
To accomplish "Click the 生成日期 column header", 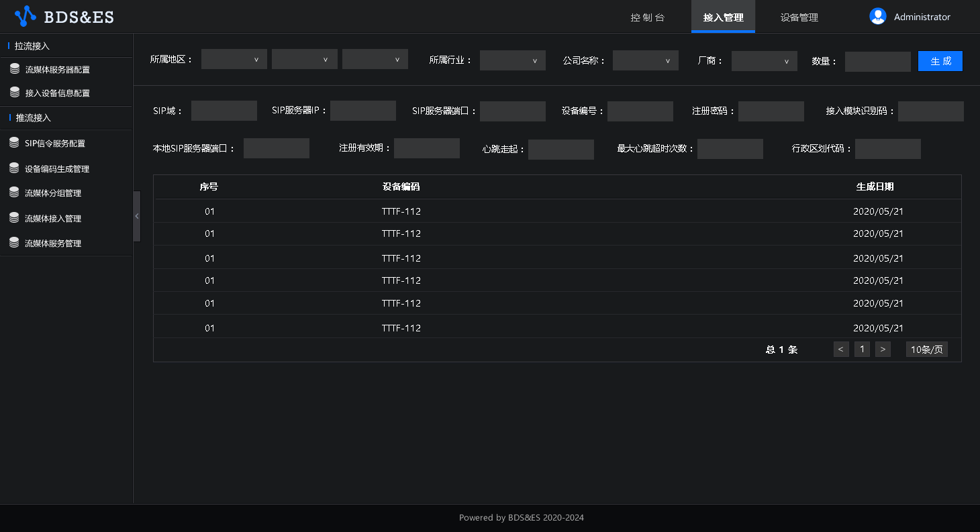I will pyautogui.click(x=875, y=187).
